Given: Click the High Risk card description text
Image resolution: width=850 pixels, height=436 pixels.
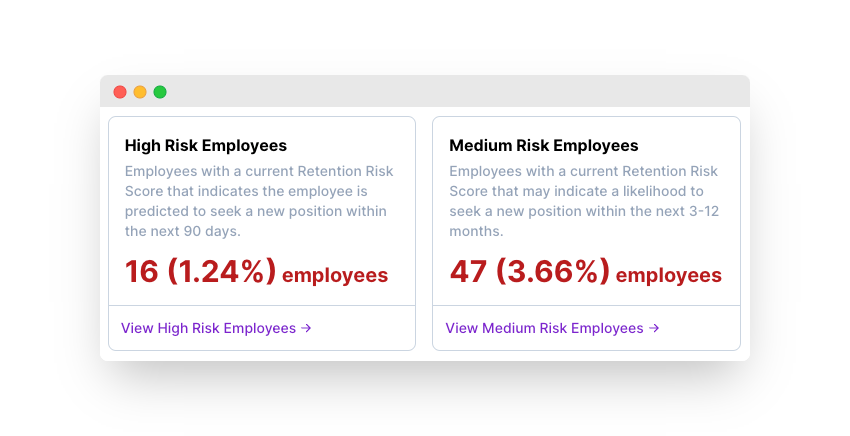Looking at the screenshot, I should click(x=259, y=201).
